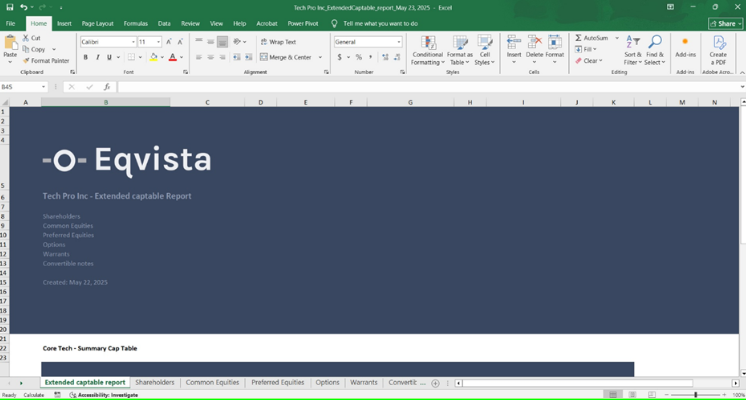Open Conditional Formatting
The width and height of the screenshot is (746, 400).
[428, 50]
